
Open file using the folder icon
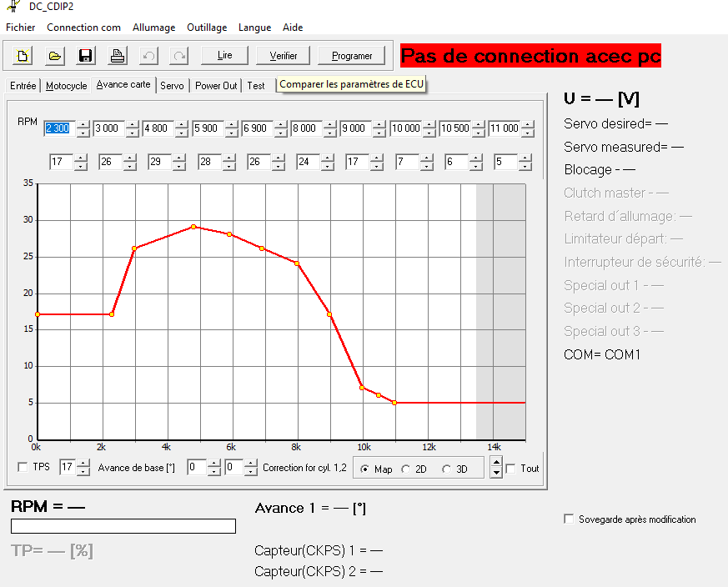[54, 56]
